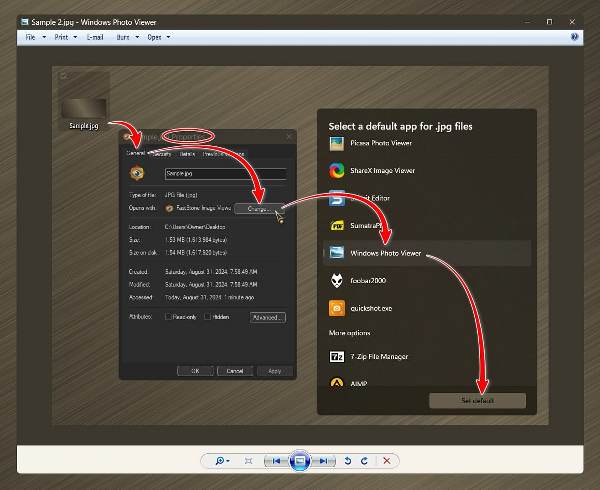Start the slide show with round center button
The width and height of the screenshot is (600, 490).
(300, 461)
